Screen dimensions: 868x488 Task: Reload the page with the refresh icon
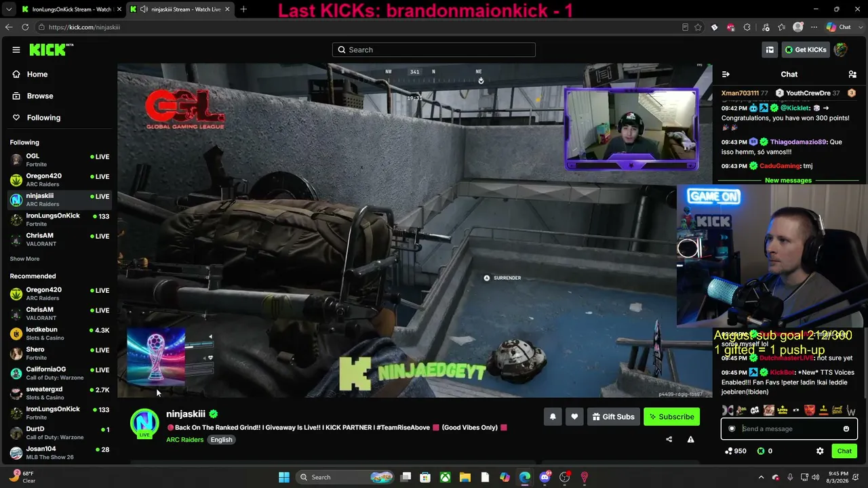(x=25, y=27)
